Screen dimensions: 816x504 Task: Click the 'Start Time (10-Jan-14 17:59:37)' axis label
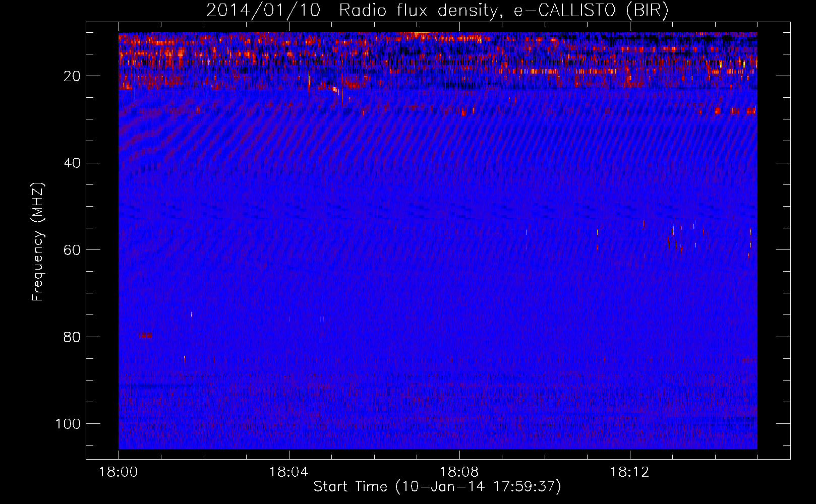click(437, 487)
